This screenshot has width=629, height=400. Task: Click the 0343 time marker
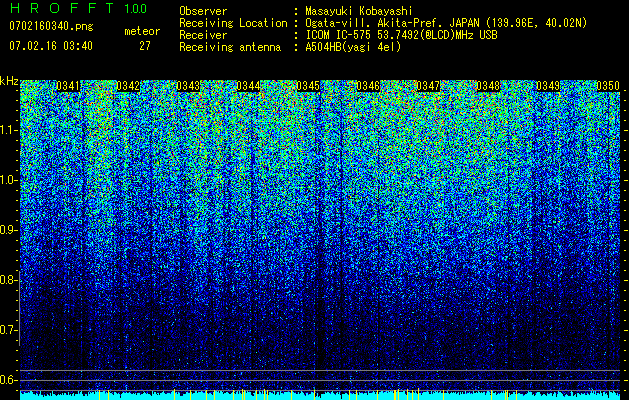click(x=188, y=86)
